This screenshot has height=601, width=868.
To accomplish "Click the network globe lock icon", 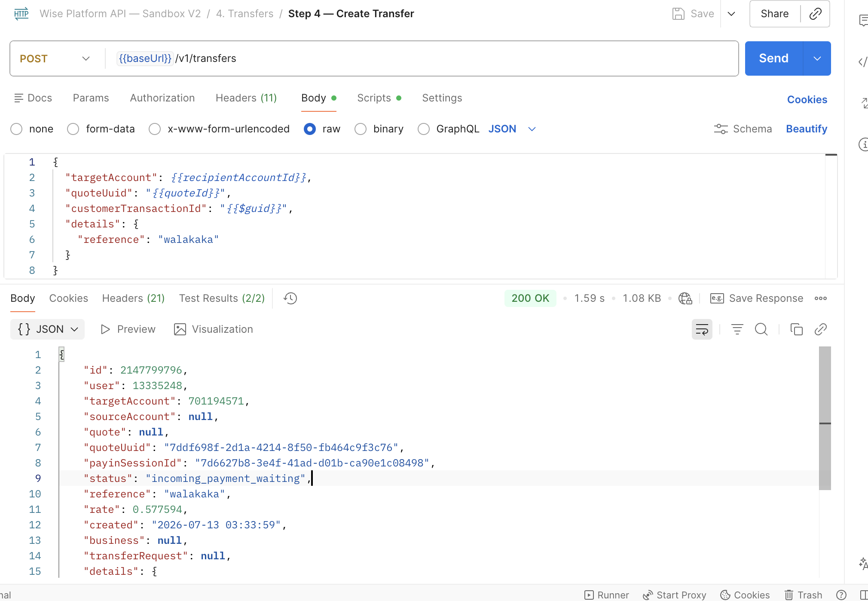I will click(x=685, y=298).
